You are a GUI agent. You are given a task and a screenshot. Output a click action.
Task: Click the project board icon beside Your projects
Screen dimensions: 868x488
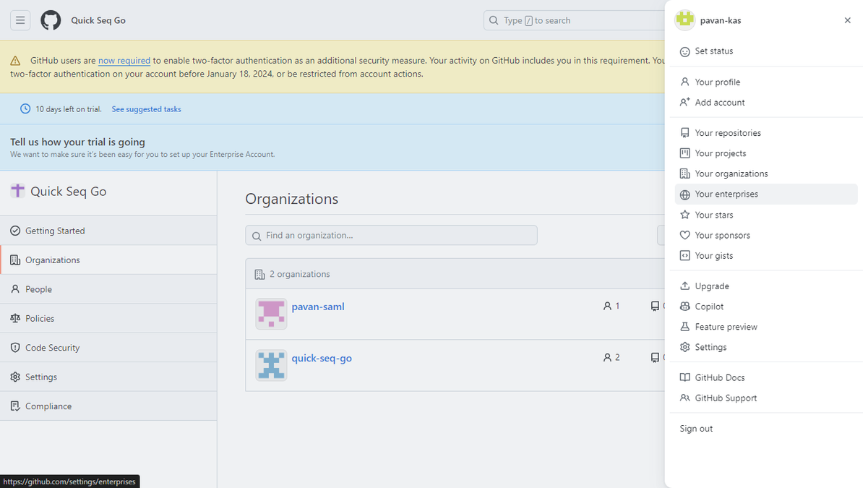tap(685, 153)
